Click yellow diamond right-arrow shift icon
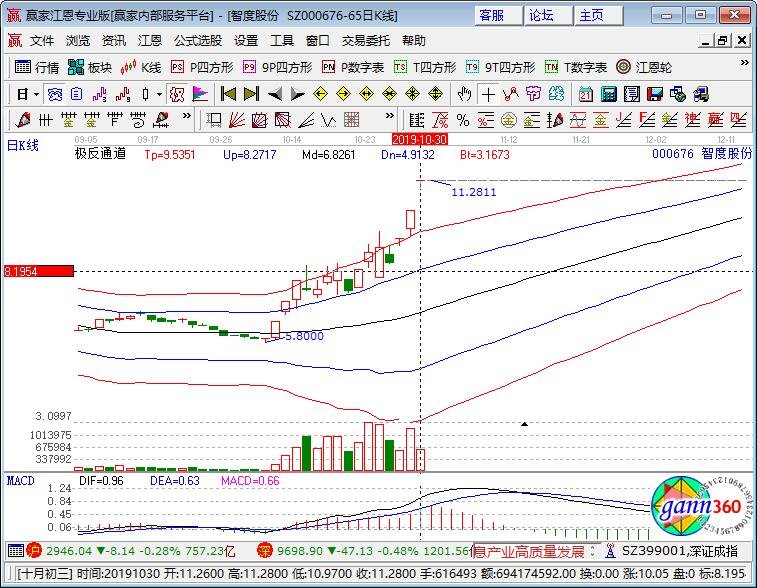This screenshot has height=588, width=757. click(343, 94)
